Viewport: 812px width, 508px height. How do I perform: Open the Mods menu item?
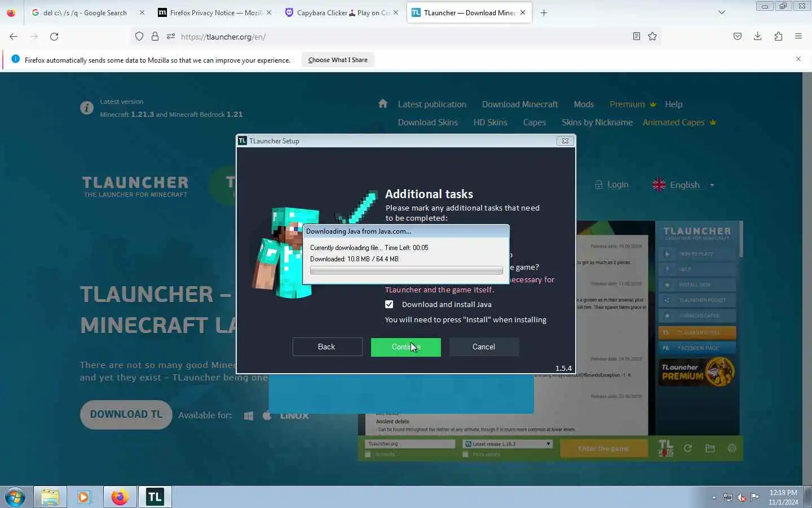click(584, 104)
